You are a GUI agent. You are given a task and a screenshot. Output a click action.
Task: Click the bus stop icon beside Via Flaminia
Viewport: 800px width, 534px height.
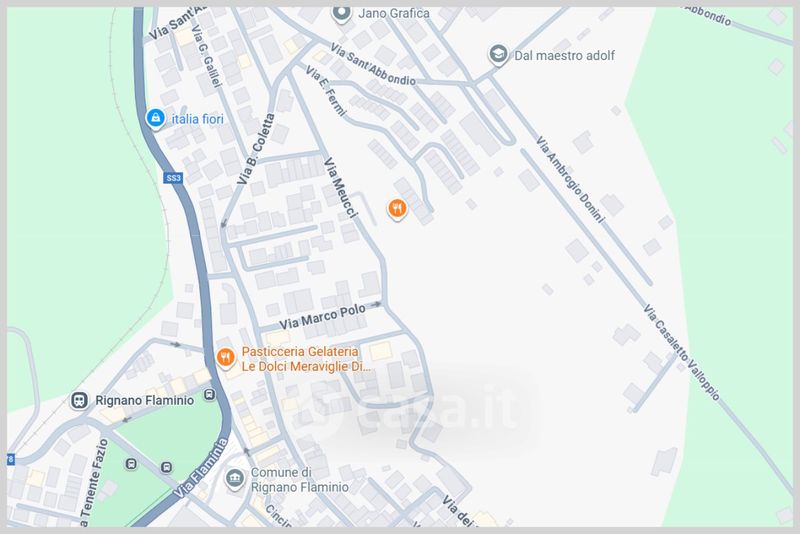pyautogui.click(x=209, y=394)
